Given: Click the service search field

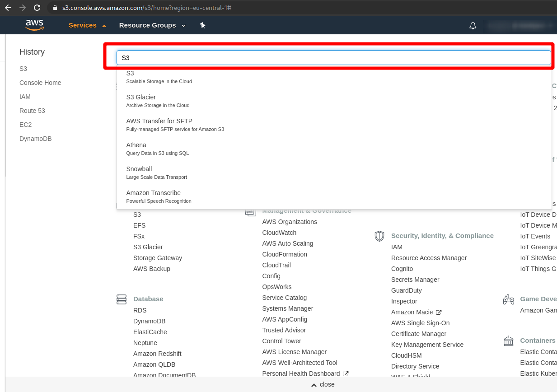Looking at the screenshot, I should (334, 58).
